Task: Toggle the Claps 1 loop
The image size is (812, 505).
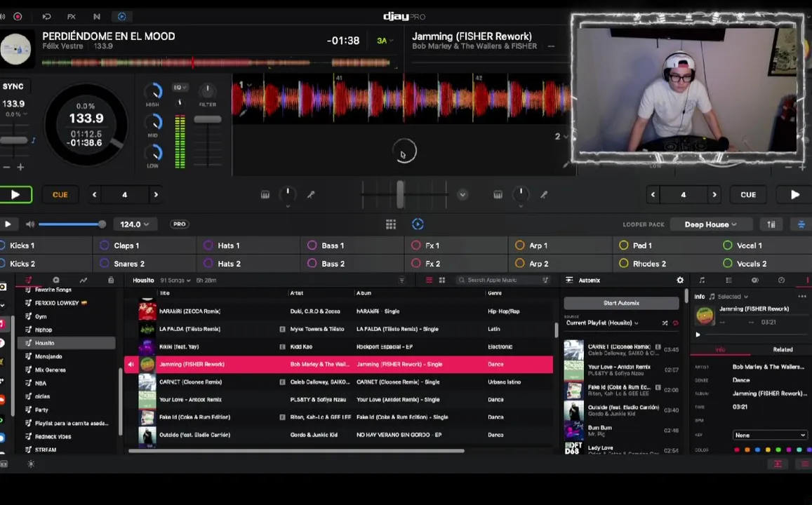Action: (145, 245)
